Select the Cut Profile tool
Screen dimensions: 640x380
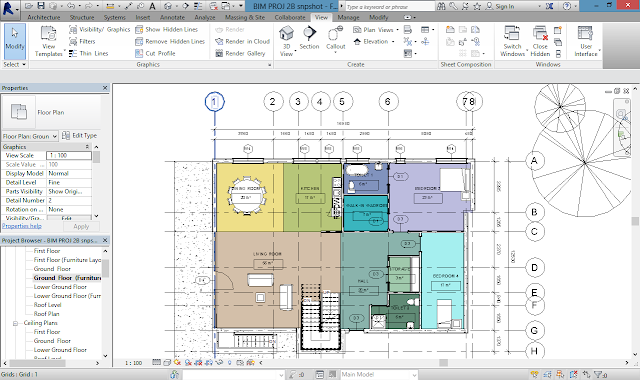[155, 53]
